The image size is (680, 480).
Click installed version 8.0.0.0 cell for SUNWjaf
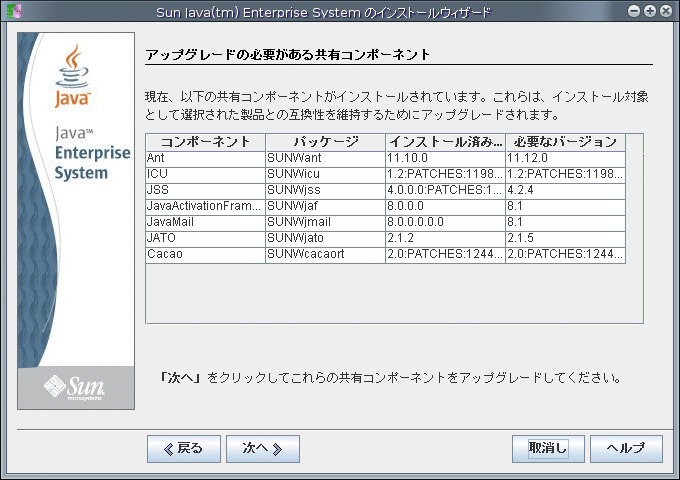446,206
